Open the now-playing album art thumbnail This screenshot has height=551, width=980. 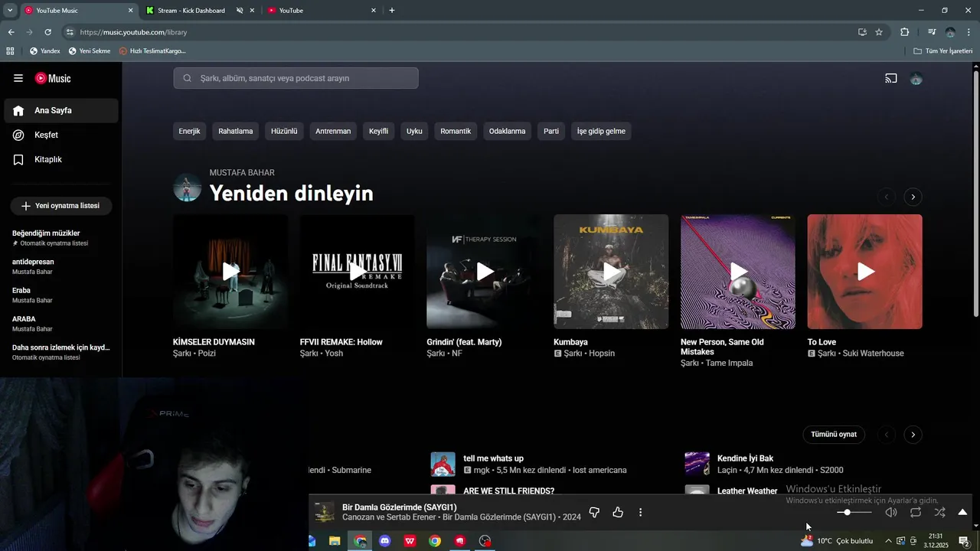325,512
